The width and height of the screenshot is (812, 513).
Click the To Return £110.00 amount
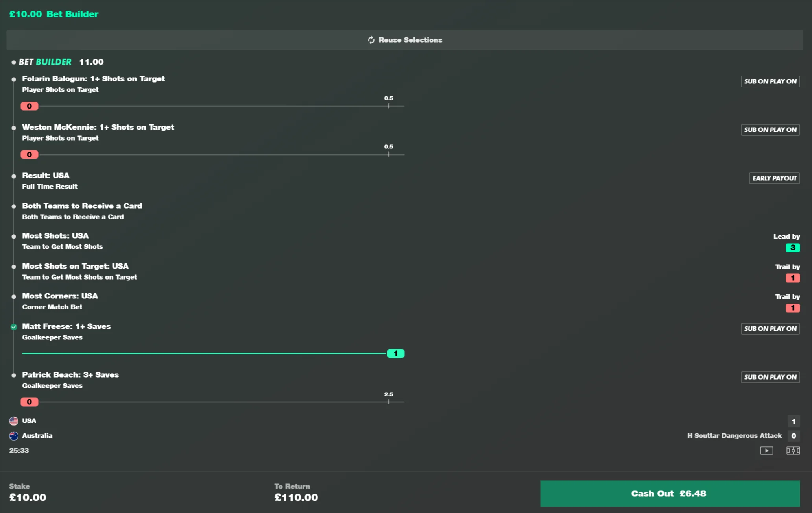pos(296,498)
